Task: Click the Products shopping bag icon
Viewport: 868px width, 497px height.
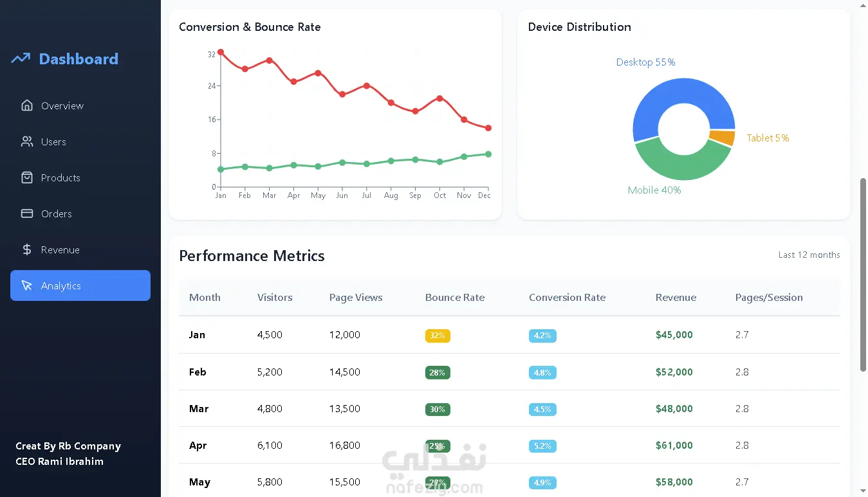Action: pos(27,177)
